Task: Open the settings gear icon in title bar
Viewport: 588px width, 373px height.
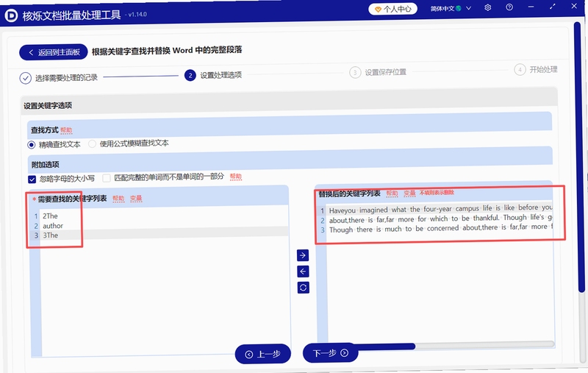Action: (487, 7)
